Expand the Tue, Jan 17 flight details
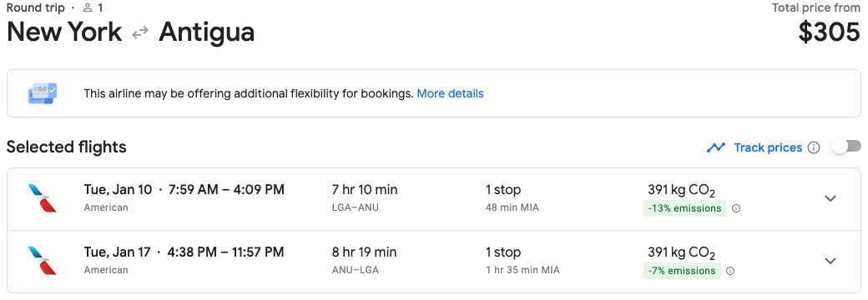Screen dimensions: 868x300 pos(830,261)
